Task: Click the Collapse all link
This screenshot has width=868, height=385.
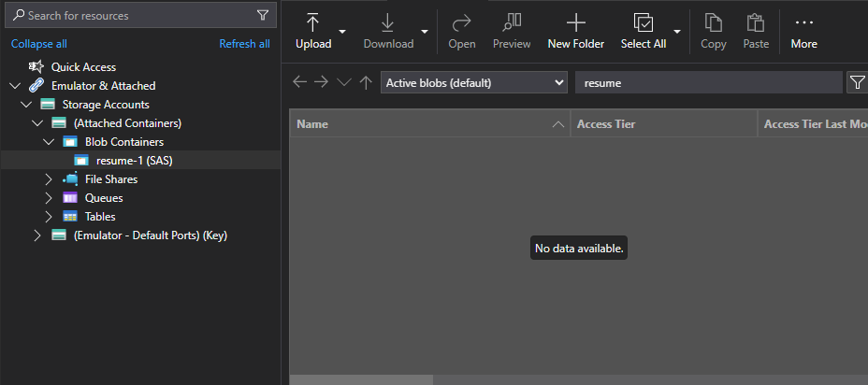Action: click(x=39, y=44)
